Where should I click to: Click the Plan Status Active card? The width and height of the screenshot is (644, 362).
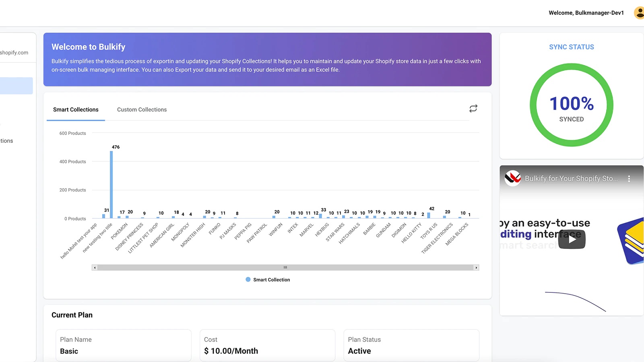(411, 346)
